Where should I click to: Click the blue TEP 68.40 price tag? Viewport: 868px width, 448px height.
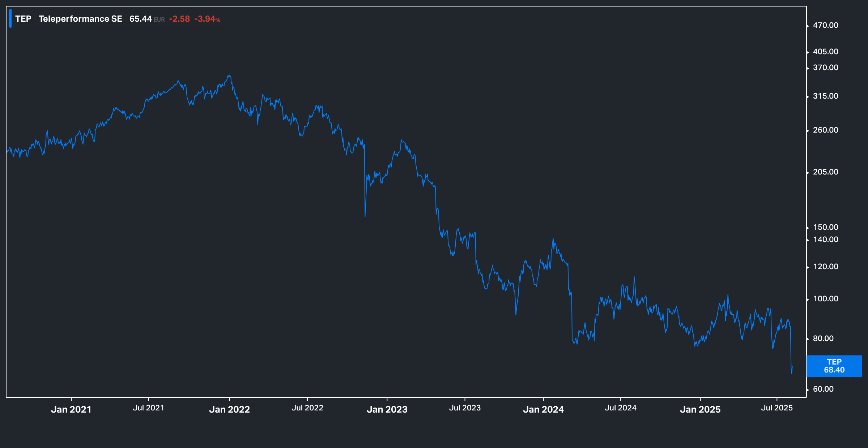coord(834,366)
